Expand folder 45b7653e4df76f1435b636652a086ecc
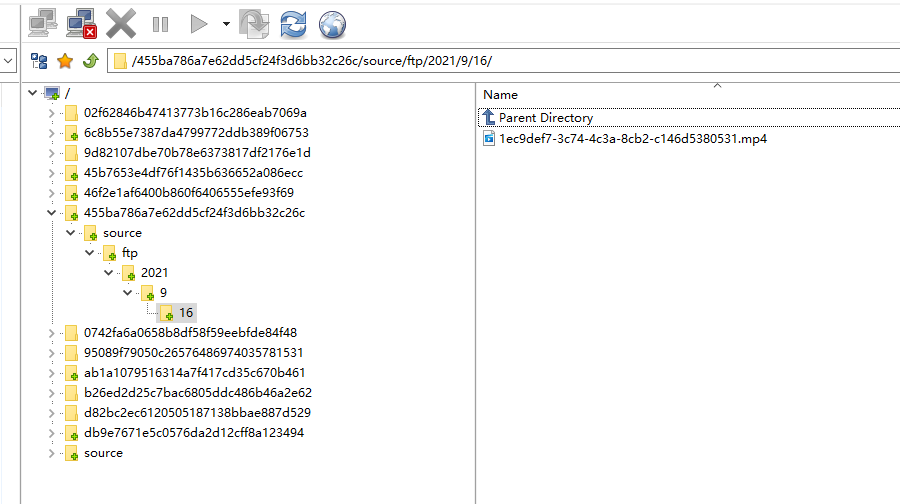Image resolution: width=900 pixels, height=504 pixels. tap(51, 173)
